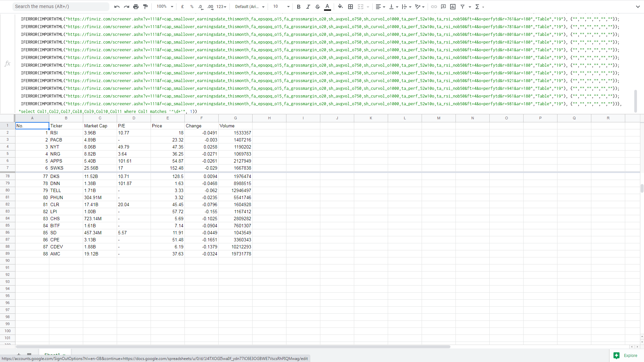644x362 pixels.
Task: Click the Print icon
Action: [136, 7]
